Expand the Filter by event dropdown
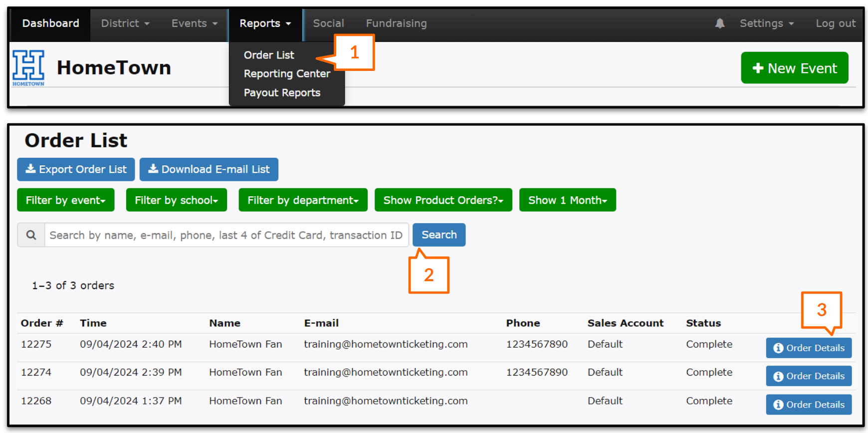The width and height of the screenshot is (868, 433). point(65,200)
